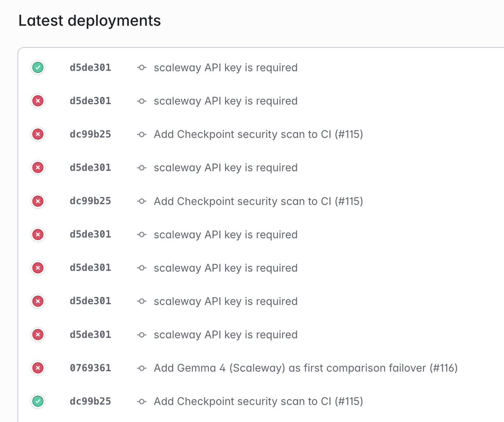This screenshot has width=504, height=422.
Task: Click the failed icon of the first failed dc99b25 deployment
Action: click(38, 134)
